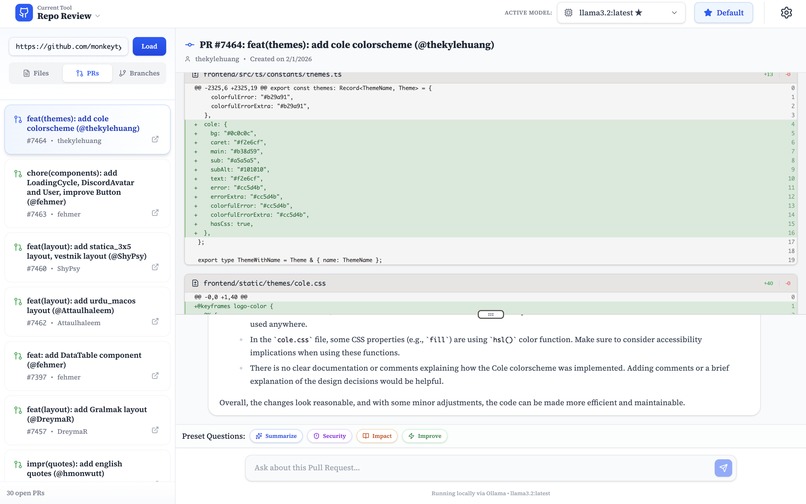The height and width of the screenshot is (504, 806).
Task: Click author name thekylehuang under PR title
Action: 217,59
